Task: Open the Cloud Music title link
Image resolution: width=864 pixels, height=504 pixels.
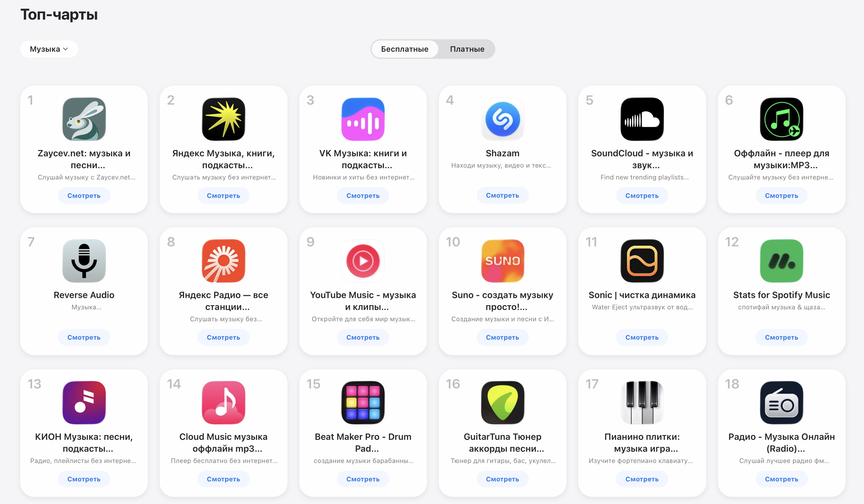Action: (223, 443)
